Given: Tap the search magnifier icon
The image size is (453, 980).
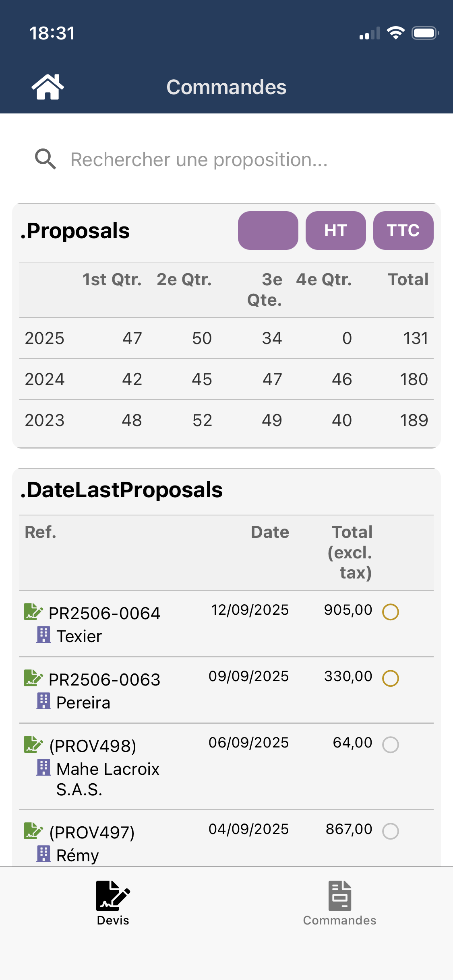Looking at the screenshot, I should pyautogui.click(x=45, y=159).
